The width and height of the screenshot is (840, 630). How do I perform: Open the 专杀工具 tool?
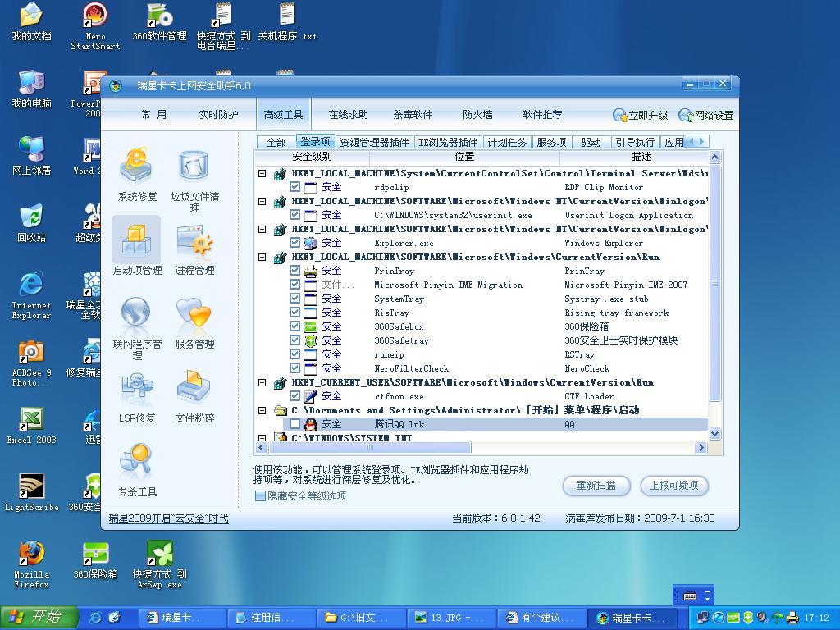pos(137,469)
